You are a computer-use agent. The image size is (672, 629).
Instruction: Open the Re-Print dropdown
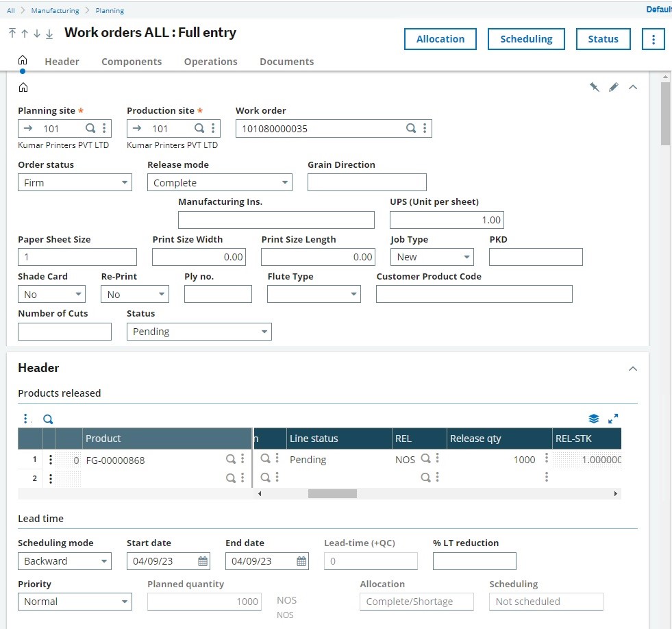tap(162, 295)
